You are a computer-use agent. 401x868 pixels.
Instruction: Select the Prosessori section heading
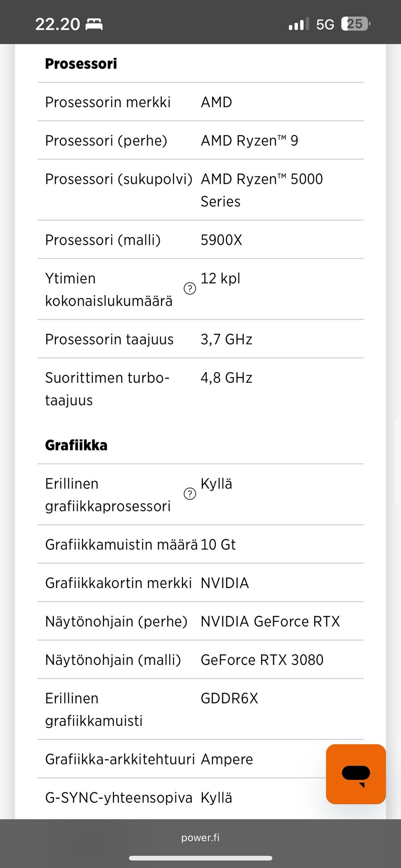click(x=81, y=64)
